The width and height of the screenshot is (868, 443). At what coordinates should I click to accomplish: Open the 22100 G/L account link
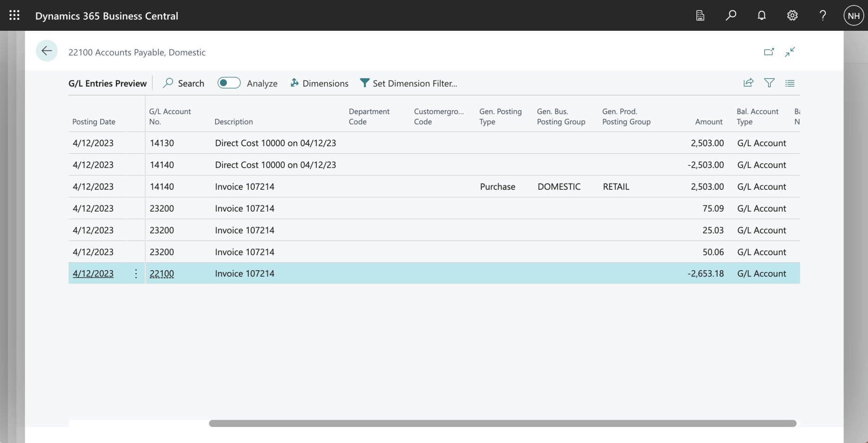162,274
